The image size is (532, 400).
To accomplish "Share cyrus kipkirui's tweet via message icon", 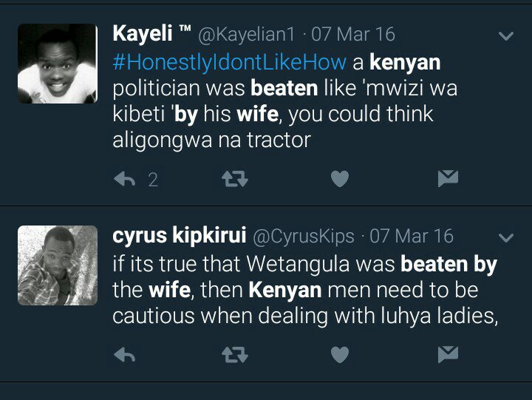I will [x=448, y=355].
